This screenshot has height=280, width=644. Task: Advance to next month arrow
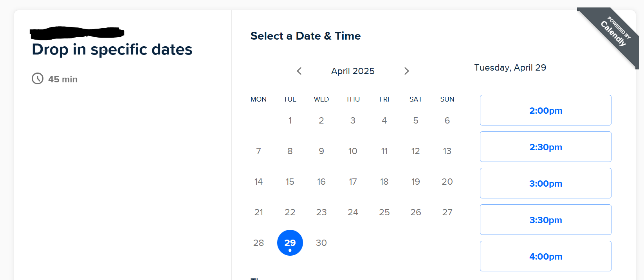pos(406,71)
